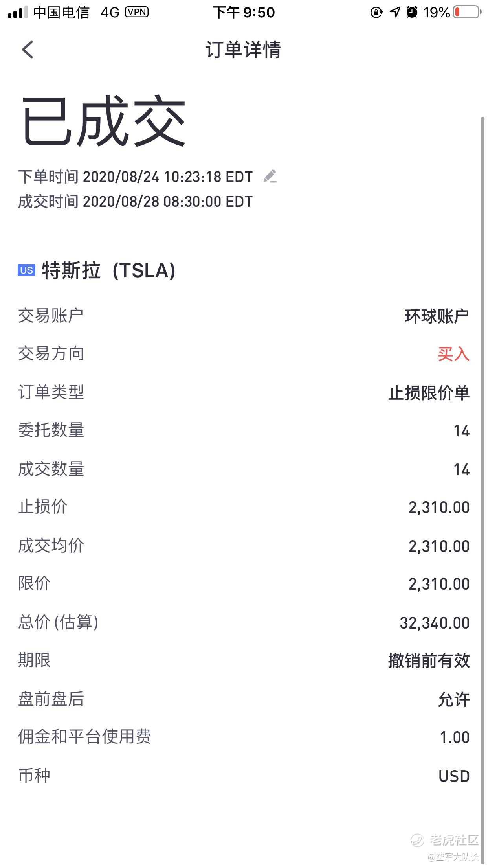Tap the cellular signal strength bars
The image size is (488, 868).
[18, 12]
